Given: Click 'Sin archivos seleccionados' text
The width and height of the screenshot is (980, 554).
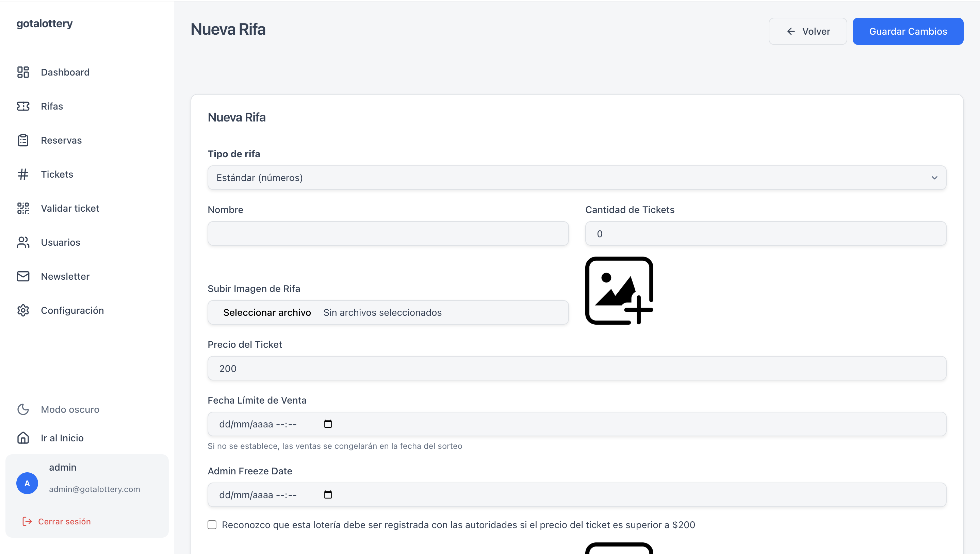Looking at the screenshot, I should pyautogui.click(x=382, y=312).
